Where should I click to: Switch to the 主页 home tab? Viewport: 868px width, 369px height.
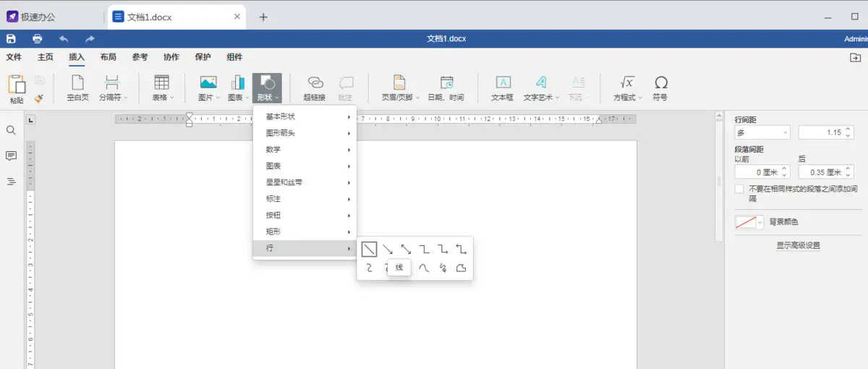(46, 57)
